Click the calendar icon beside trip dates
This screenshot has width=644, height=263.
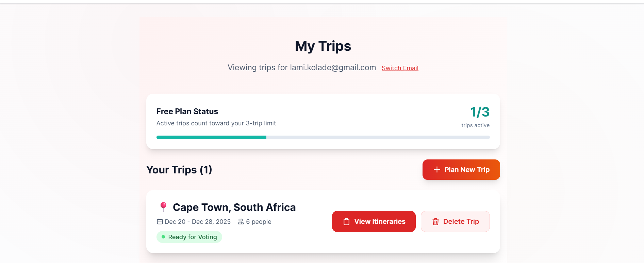coord(160,221)
